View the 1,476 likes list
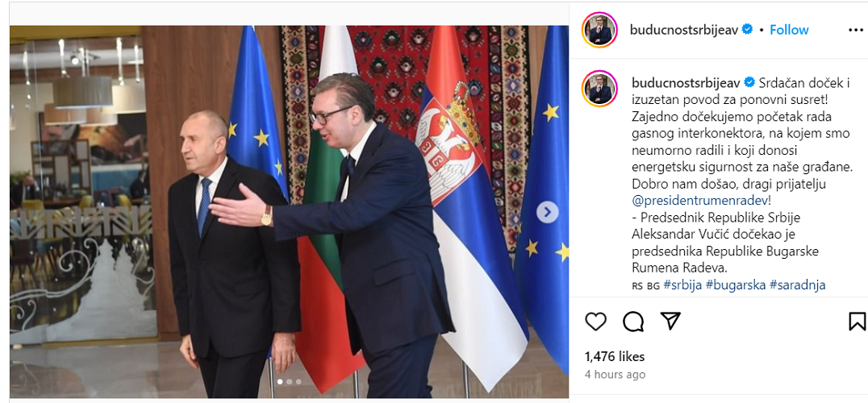Screen dimensions: 868x403 pos(615,356)
